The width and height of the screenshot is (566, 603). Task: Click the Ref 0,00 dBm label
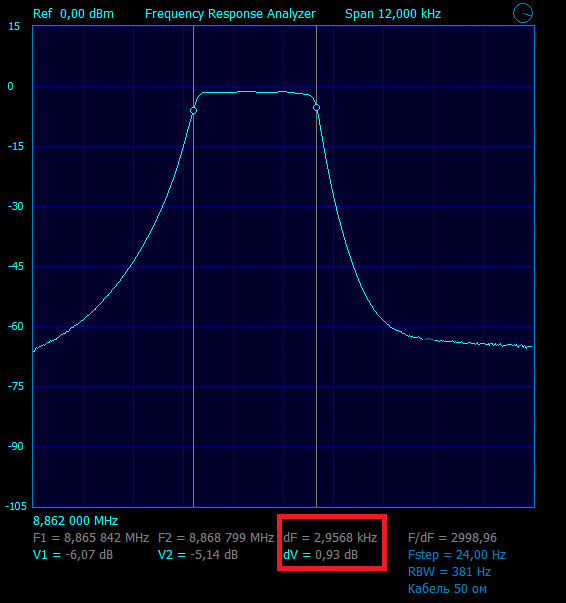(73, 14)
